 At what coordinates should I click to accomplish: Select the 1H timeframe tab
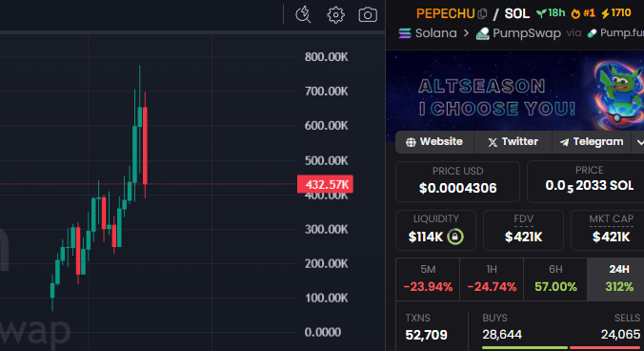[x=492, y=279]
